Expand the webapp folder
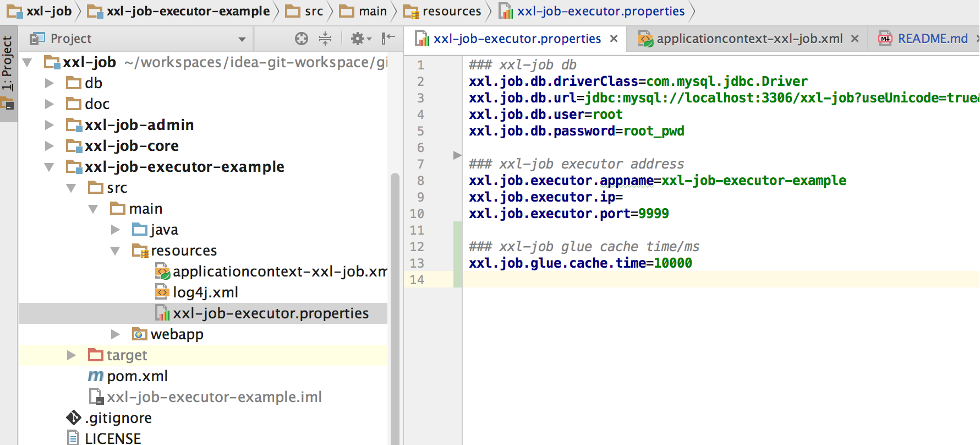Viewport: 980px width, 445px height. [x=116, y=334]
